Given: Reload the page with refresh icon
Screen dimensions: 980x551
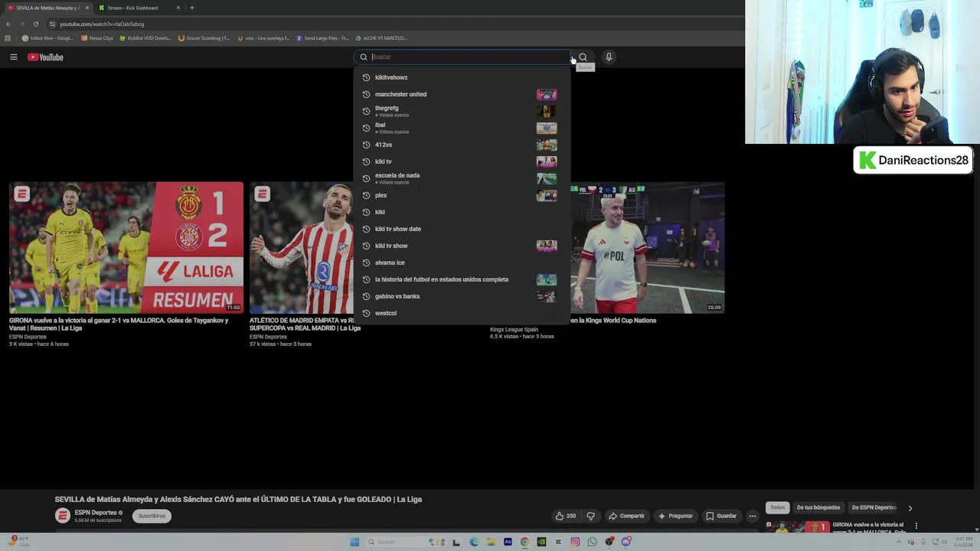Looking at the screenshot, I should [35, 24].
